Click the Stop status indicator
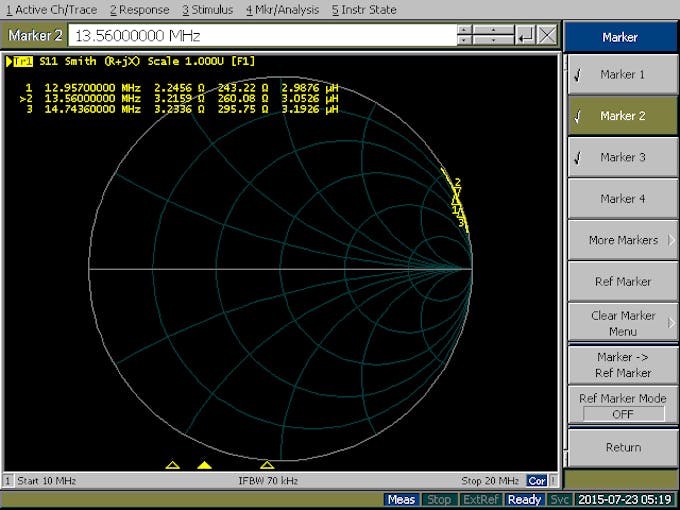The width and height of the screenshot is (680, 510). [x=438, y=500]
